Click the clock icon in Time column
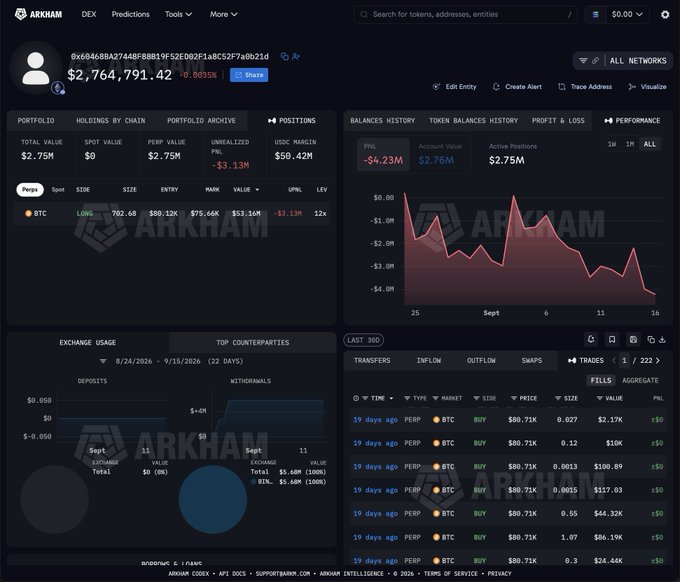The width and height of the screenshot is (680, 582). point(356,398)
